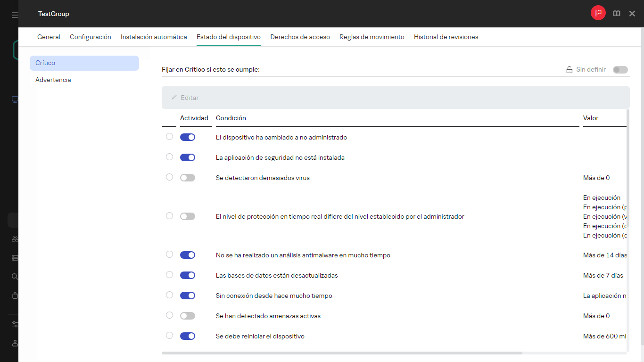Click the briefcase icon in the sidebar
644x362 pixels.
click(x=14, y=296)
